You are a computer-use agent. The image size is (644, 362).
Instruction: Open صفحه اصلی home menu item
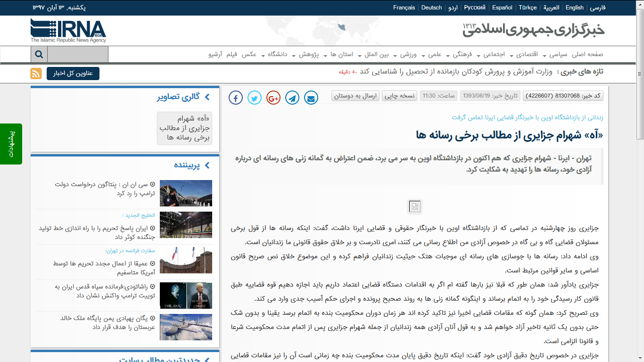pyautogui.click(x=587, y=54)
